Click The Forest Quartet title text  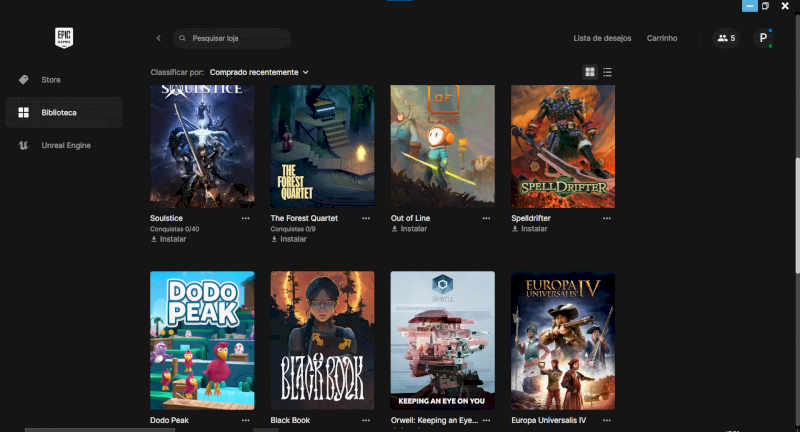pos(304,218)
